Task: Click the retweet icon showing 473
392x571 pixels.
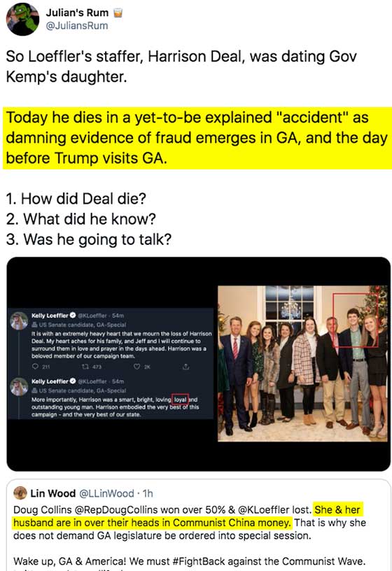Action: pos(85,367)
